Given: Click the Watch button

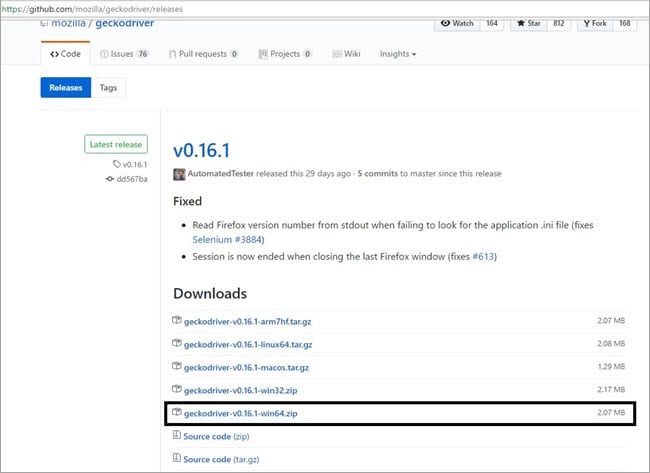Looking at the screenshot, I should (x=457, y=23).
